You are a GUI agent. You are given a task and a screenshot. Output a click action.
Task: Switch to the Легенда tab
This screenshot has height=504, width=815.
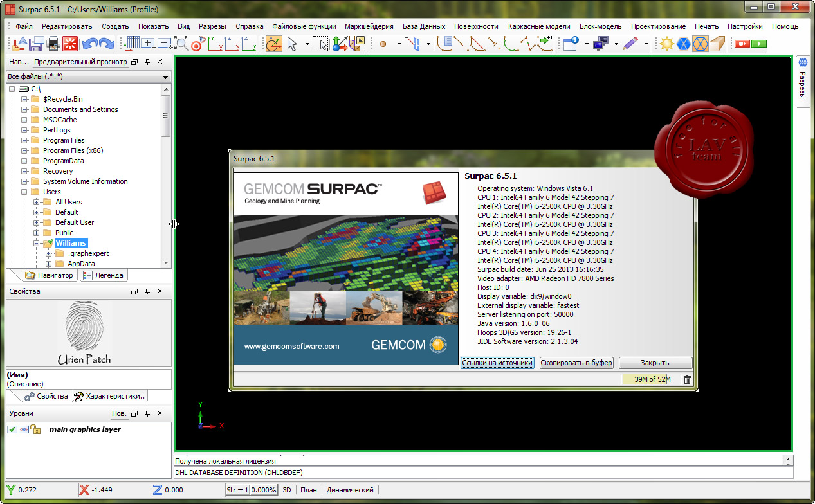coord(103,275)
